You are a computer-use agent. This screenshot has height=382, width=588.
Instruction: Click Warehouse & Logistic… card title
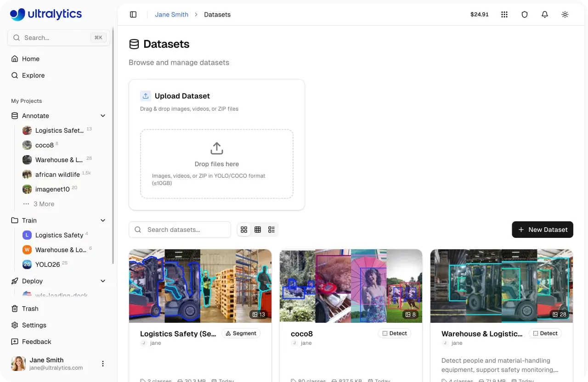[x=482, y=334]
